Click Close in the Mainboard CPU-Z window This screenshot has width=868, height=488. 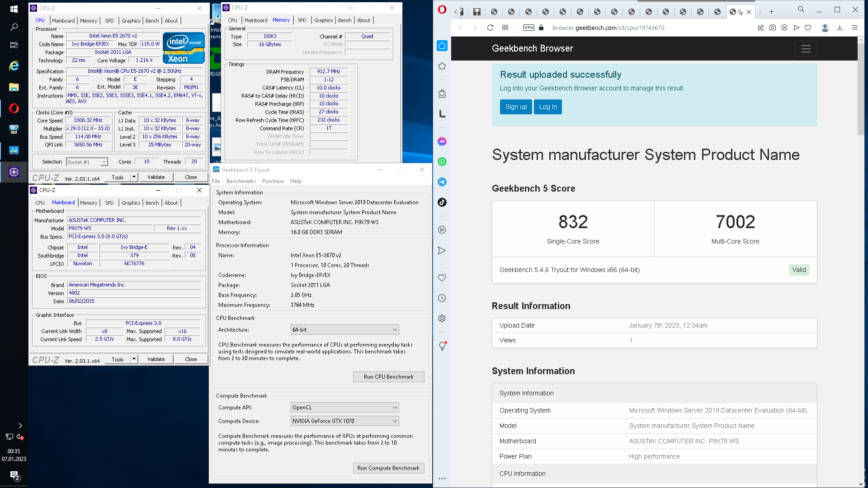click(191, 359)
